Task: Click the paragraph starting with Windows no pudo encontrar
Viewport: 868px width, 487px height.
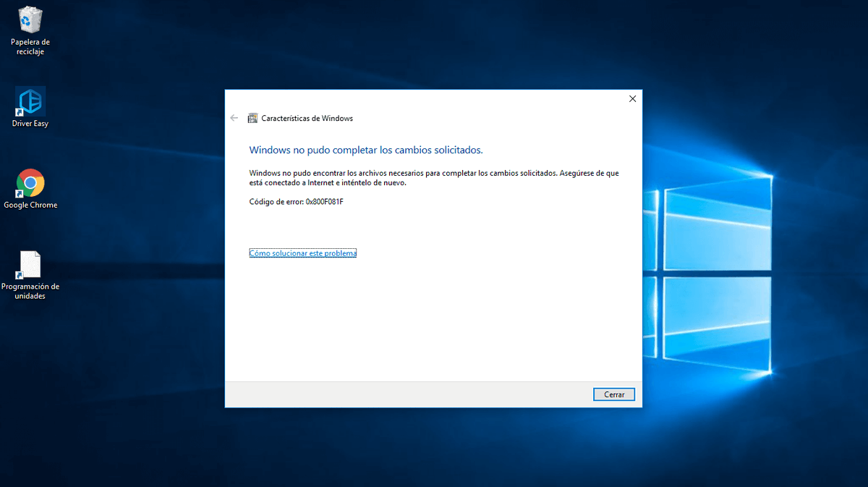Action: (x=434, y=178)
